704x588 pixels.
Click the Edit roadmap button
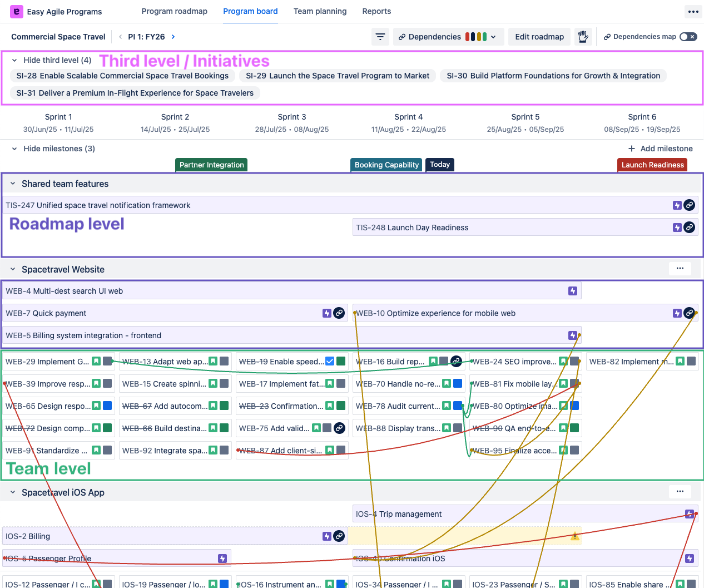tap(539, 37)
